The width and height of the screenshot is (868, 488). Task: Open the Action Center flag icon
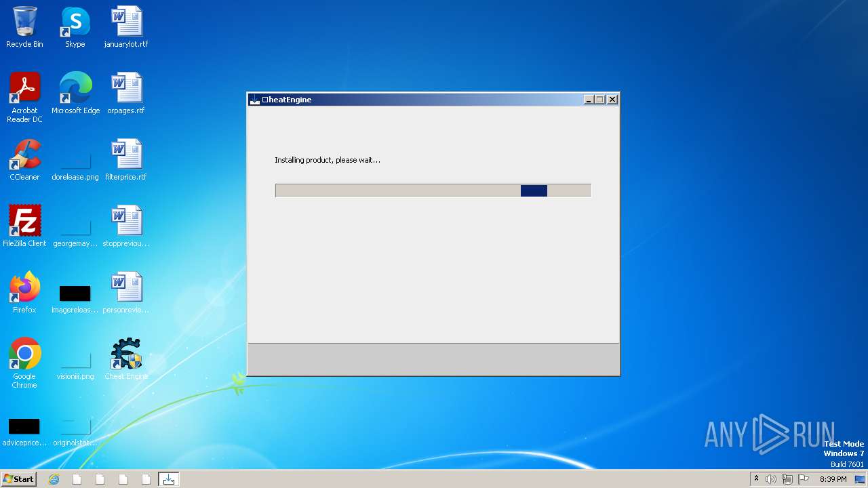pos(804,479)
